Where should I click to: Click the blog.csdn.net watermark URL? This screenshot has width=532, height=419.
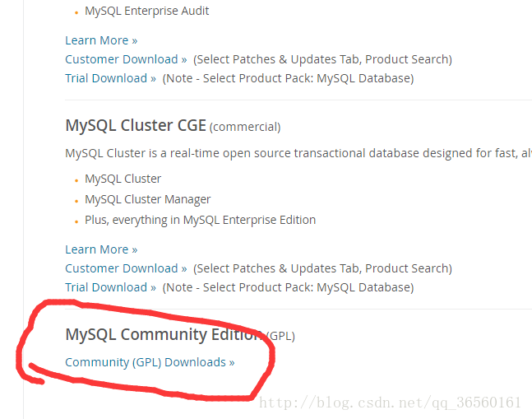(390, 403)
